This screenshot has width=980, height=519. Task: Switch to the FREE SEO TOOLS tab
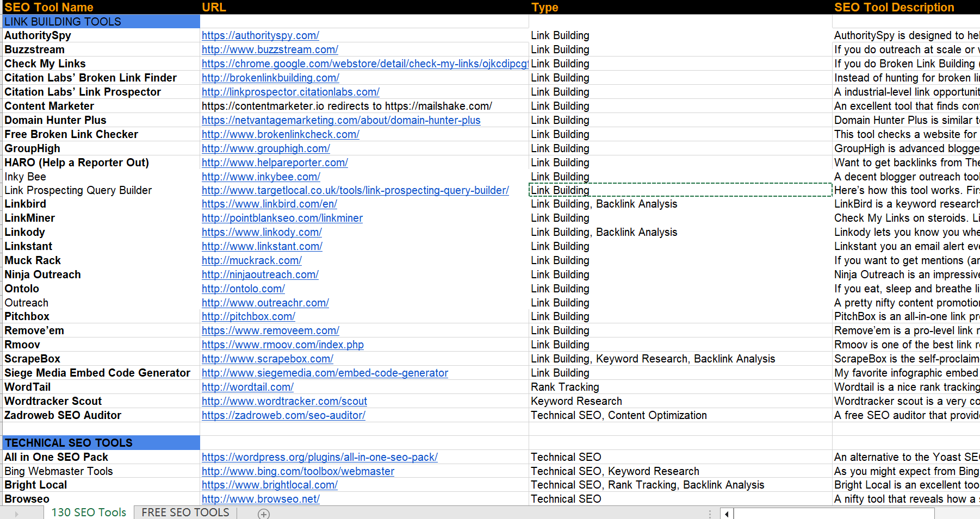(185, 512)
